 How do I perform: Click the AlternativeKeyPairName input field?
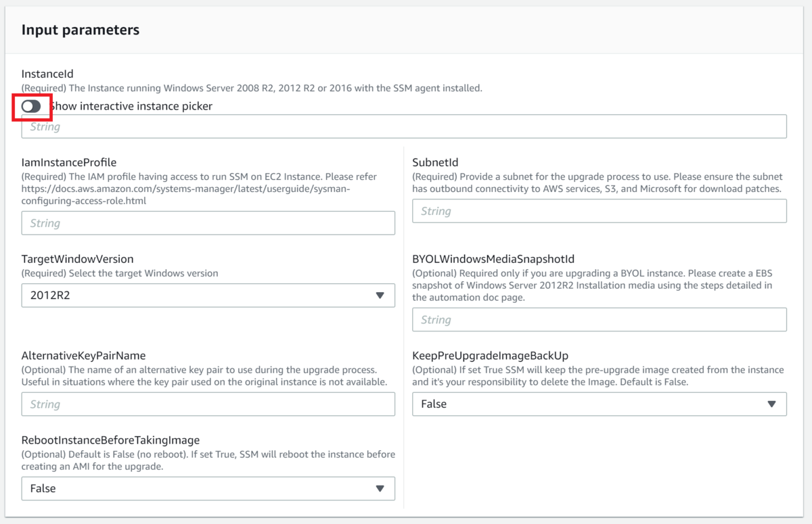click(208, 404)
